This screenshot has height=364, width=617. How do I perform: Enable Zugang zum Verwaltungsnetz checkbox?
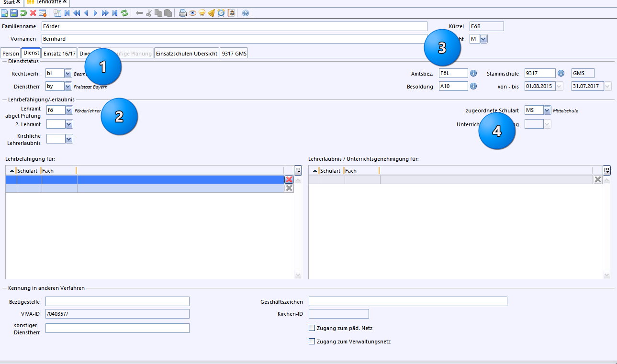pyautogui.click(x=312, y=342)
